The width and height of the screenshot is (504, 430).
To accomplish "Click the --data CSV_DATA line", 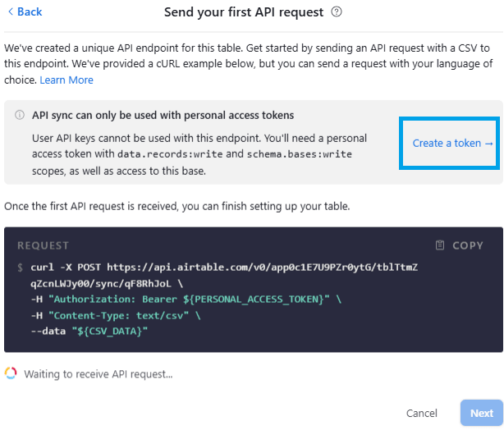I will [89, 331].
